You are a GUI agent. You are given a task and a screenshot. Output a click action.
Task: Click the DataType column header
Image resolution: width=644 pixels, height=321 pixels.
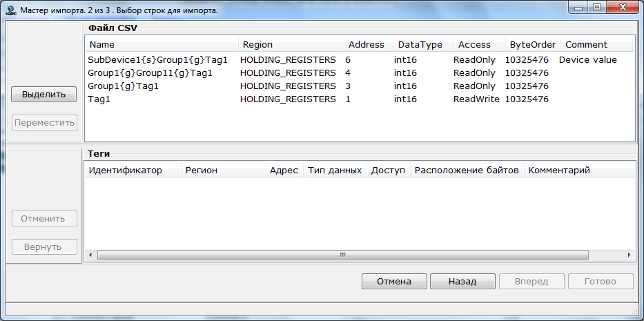(x=423, y=44)
